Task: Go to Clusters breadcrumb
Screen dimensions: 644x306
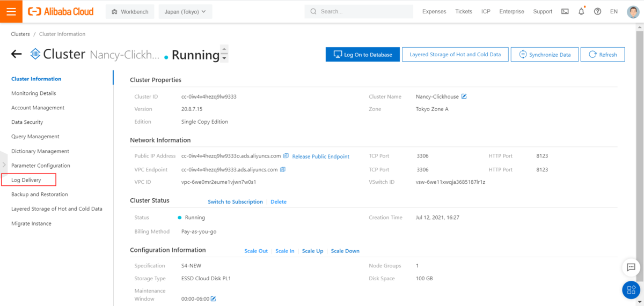Action: [20, 34]
